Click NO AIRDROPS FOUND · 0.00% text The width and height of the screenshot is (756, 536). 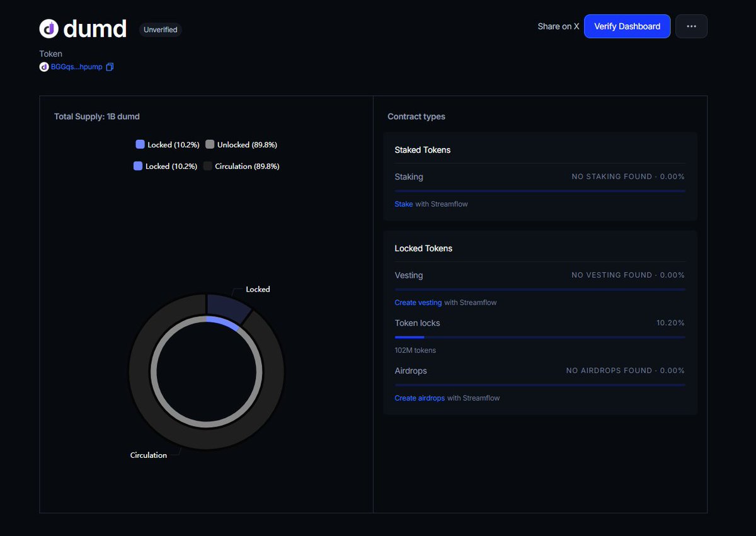coord(626,370)
